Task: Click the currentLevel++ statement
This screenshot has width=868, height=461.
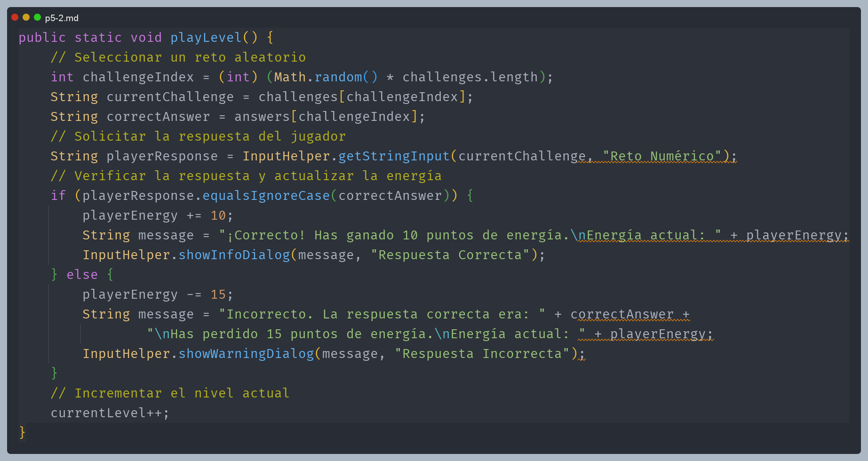Action: (x=110, y=413)
